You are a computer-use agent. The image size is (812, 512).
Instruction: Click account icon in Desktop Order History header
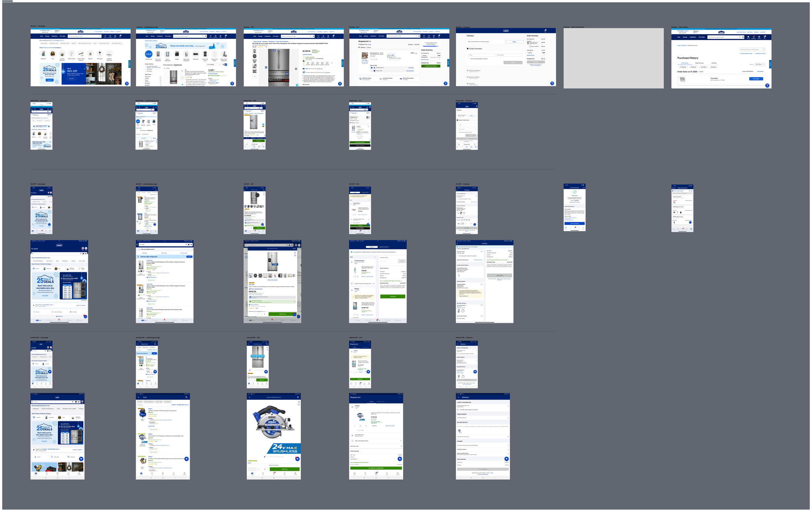point(759,37)
